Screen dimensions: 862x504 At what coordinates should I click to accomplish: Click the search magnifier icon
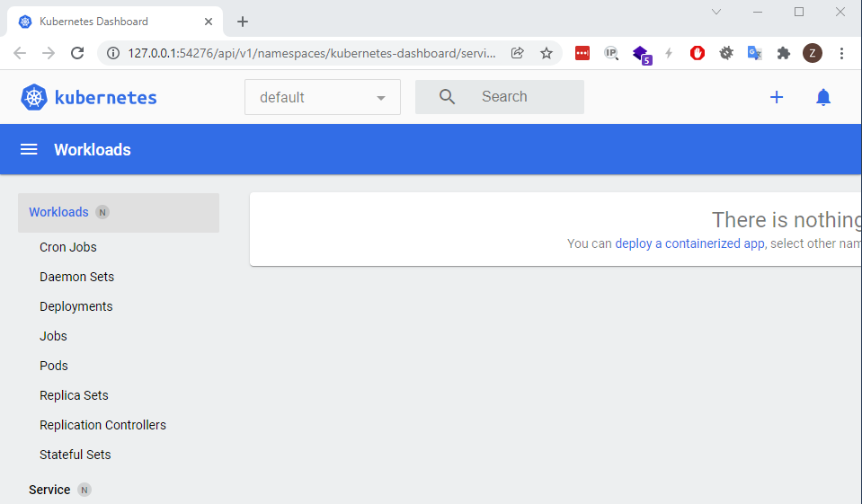pyautogui.click(x=447, y=97)
